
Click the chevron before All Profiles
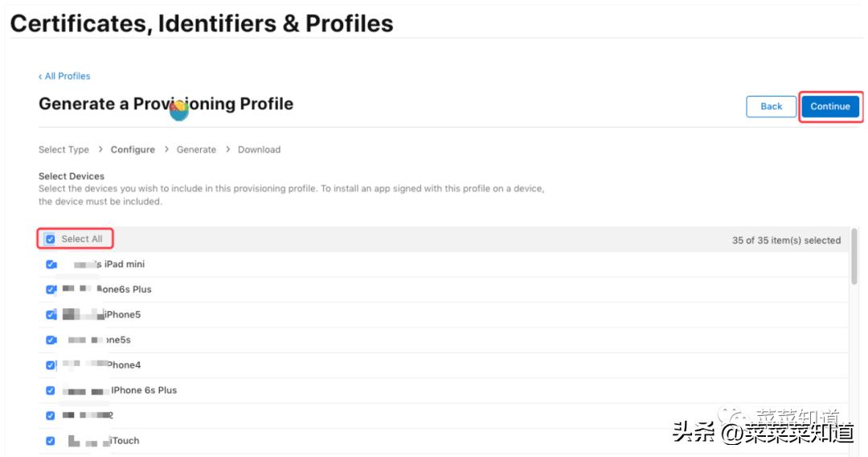(40, 76)
